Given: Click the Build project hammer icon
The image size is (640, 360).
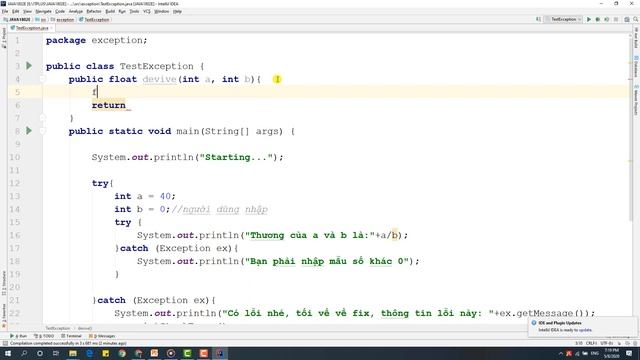Looking at the screenshot, I should 538,19.
